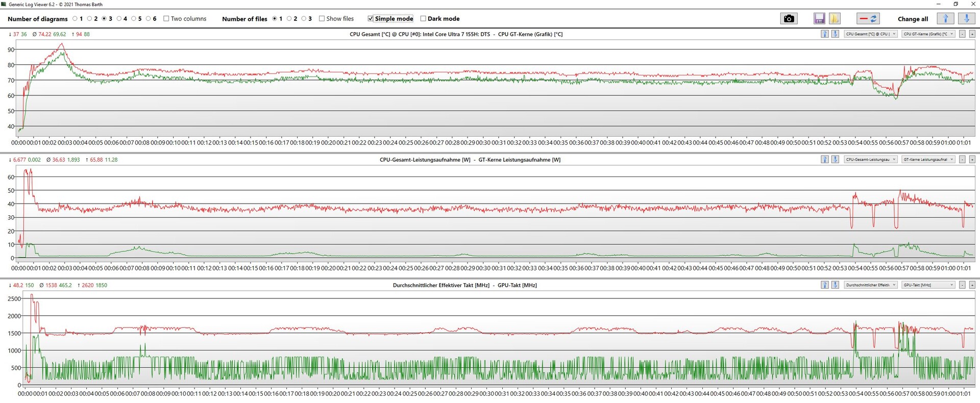Click the Change all down arrow
The image size is (980, 403).
pyautogui.click(x=966, y=19)
